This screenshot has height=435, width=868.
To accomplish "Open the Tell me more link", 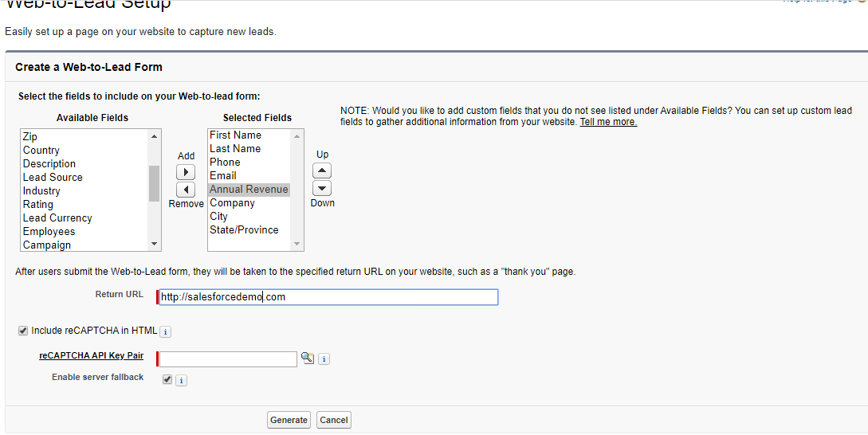I will pos(608,122).
